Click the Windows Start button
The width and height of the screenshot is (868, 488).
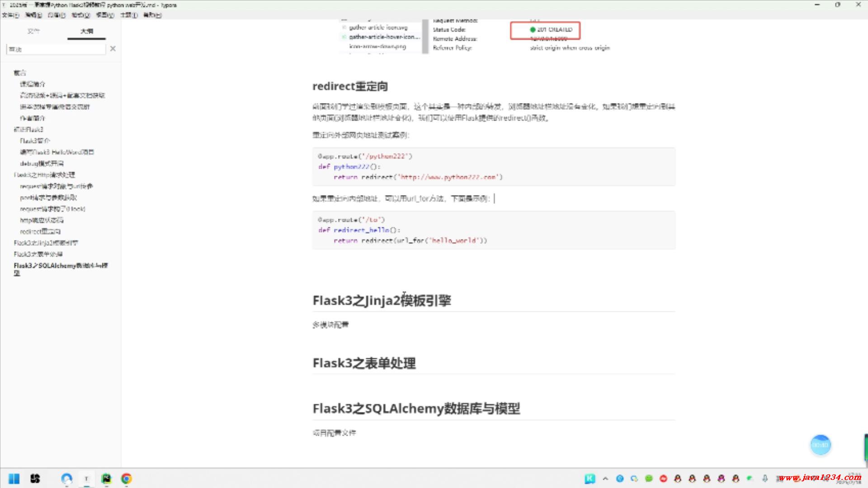[x=14, y=479]
